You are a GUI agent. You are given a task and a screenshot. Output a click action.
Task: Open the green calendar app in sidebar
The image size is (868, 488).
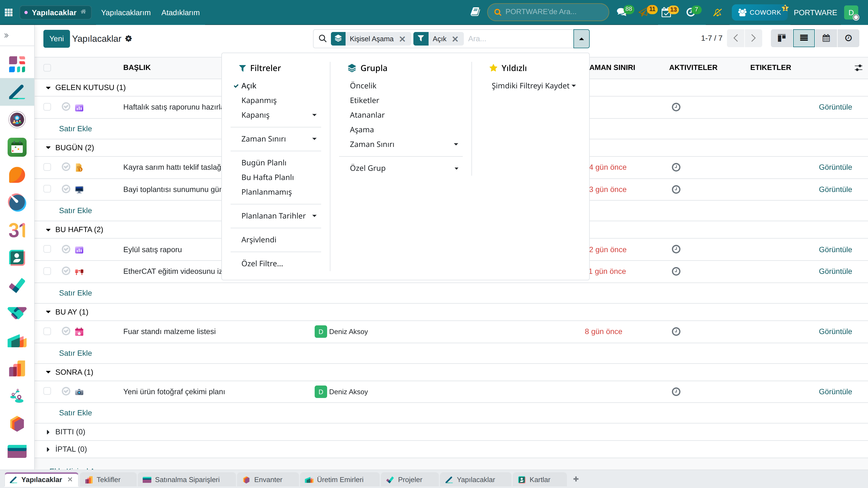point(17,147)
